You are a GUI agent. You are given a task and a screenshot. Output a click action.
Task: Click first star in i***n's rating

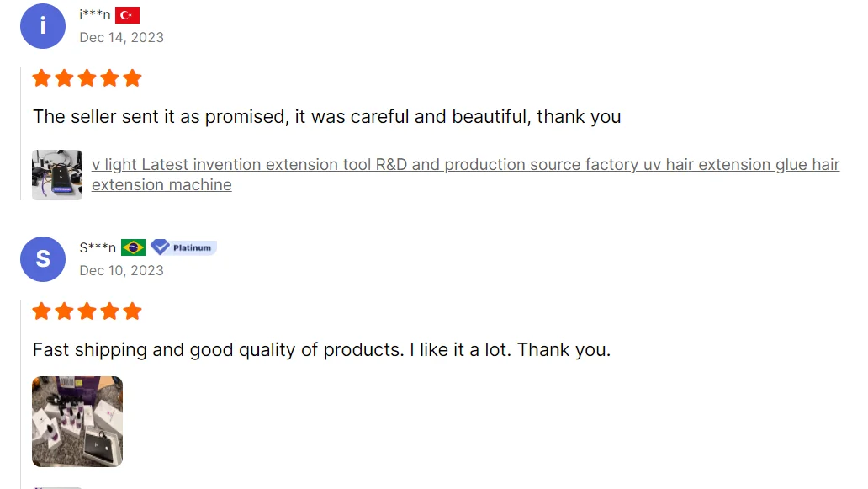(41, 79)
